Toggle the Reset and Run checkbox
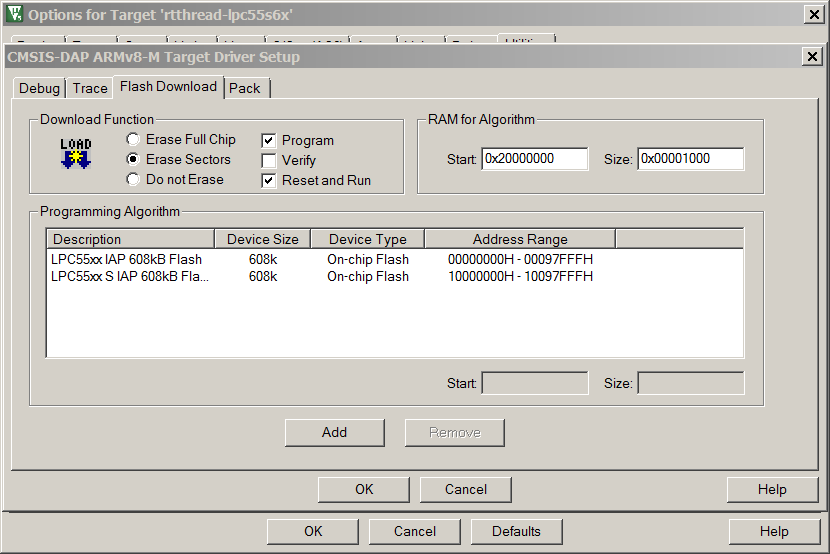Image resolution: width=830 pixels, height=554 pixels. click(268, 181)
